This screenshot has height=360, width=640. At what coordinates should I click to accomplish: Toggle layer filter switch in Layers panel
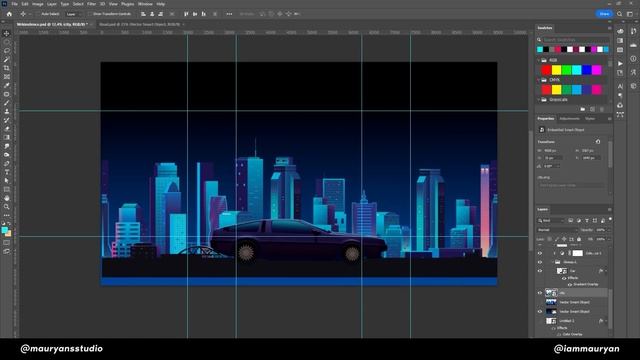(x=610, y=220)
